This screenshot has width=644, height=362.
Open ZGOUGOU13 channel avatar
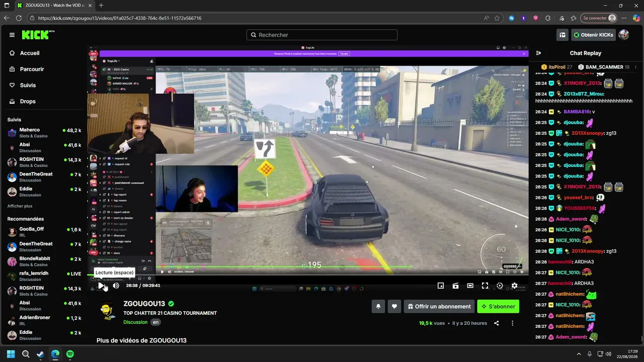click(x=107, y=311)
